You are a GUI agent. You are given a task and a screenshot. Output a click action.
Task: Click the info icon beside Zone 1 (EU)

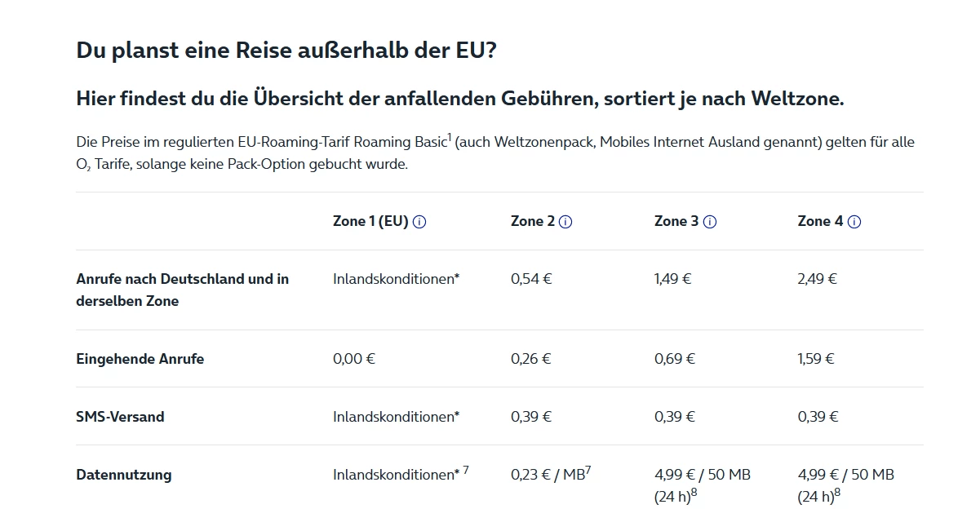[419, 222]
